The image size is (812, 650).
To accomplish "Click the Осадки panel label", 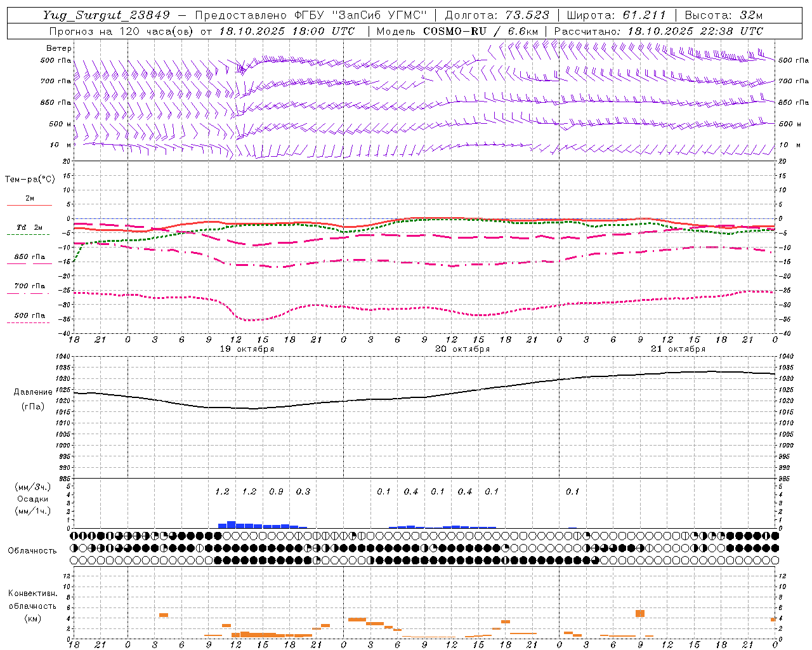I will pos(33,499).
